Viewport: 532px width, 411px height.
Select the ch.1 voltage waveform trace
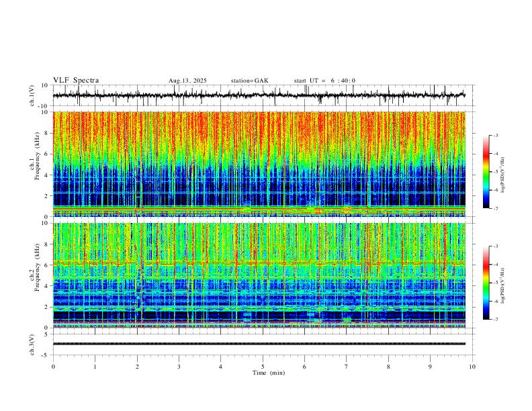(x=259, y=95)
